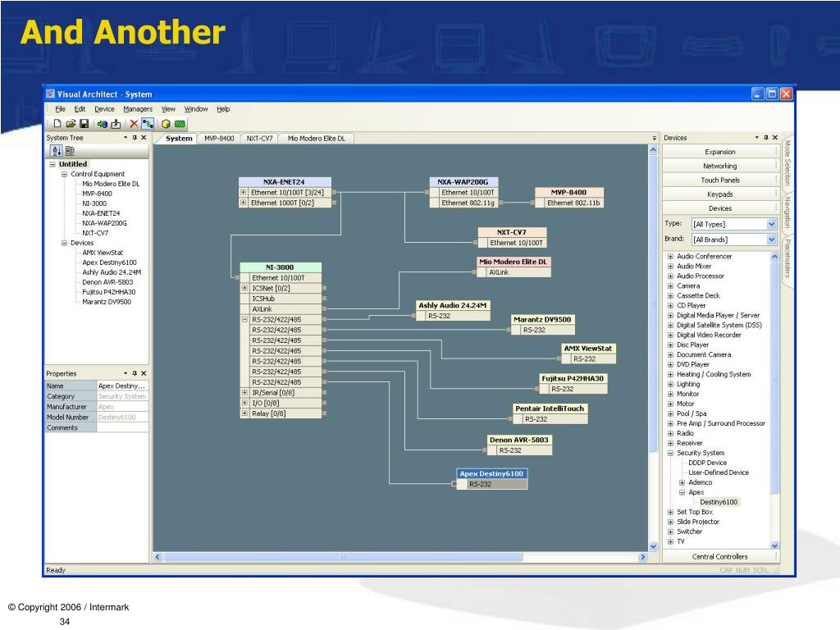Click the export tray toolbar icon
This screenshot has width=840, height=630.
pyautogui.click(x=116, y=124)
